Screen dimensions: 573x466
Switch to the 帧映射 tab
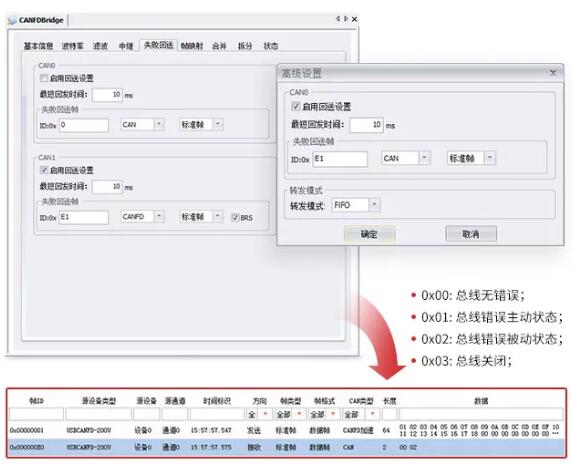click(x=191, y=46)
